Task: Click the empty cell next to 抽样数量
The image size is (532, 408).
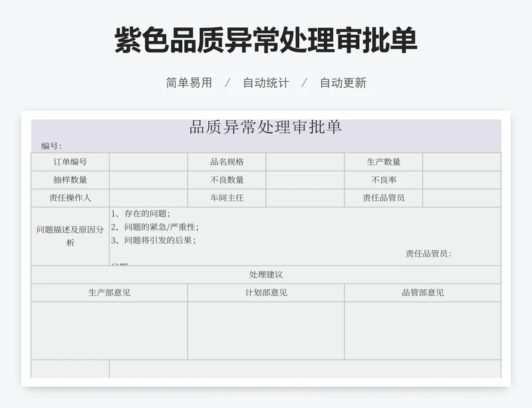Action: click(148, 180)
